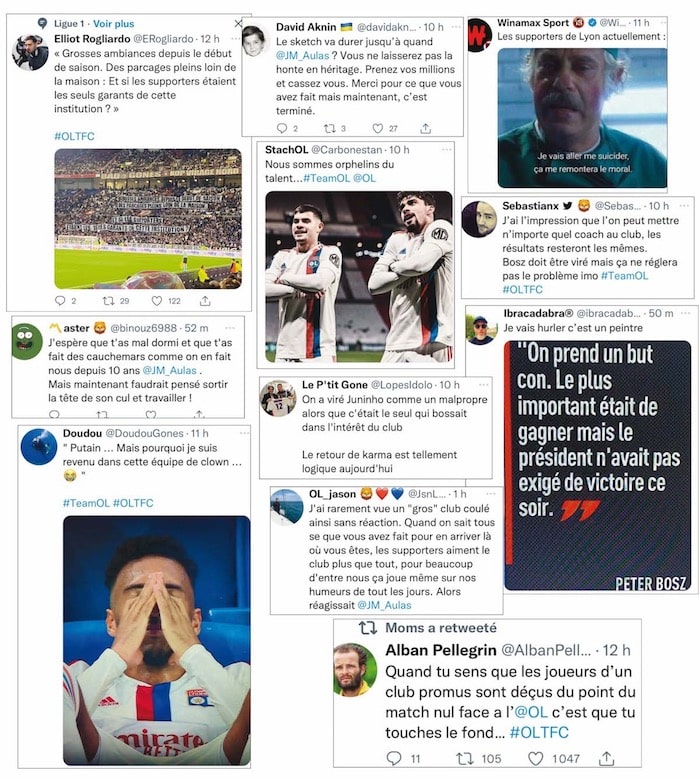Retweet David Aknin's tweet with 3 retweets

click(329, 129)
